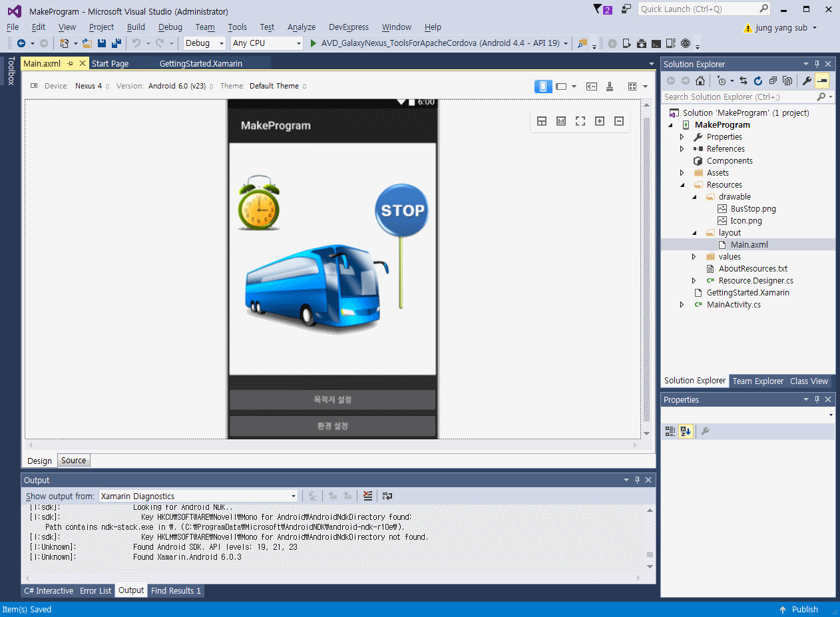Image resolution: width=840 pixels, height=617 pixels.
Task: Select AboutResources.txt in the tree
Action: pos(753,268)
